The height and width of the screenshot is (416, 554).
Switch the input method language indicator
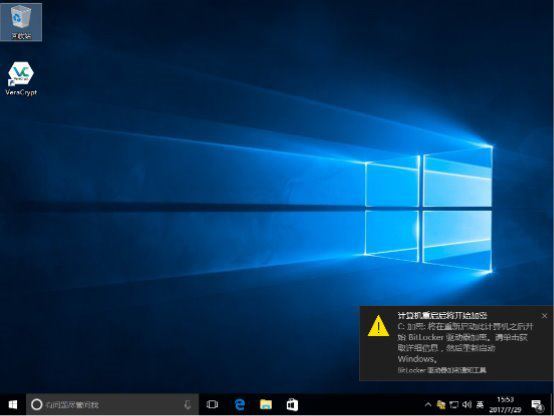pos(479,404)
